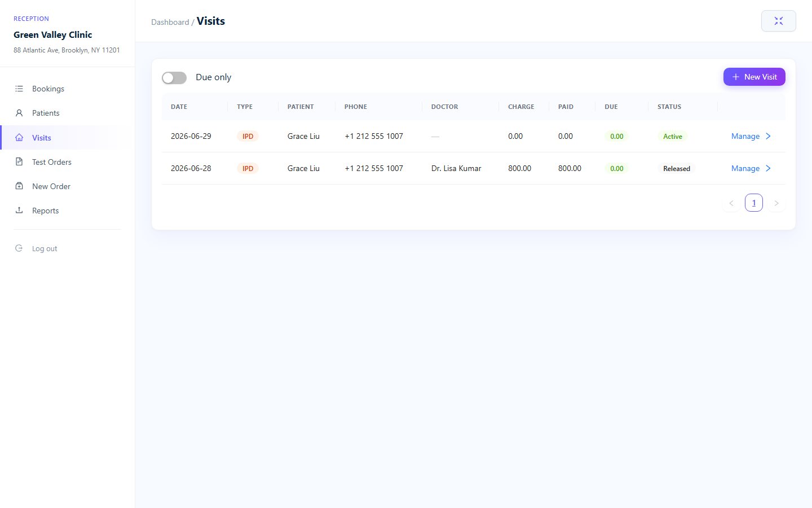The height and width of the screenshot is (508, 812).
Task: Go to next page arrow
Action: pos(776,203)
